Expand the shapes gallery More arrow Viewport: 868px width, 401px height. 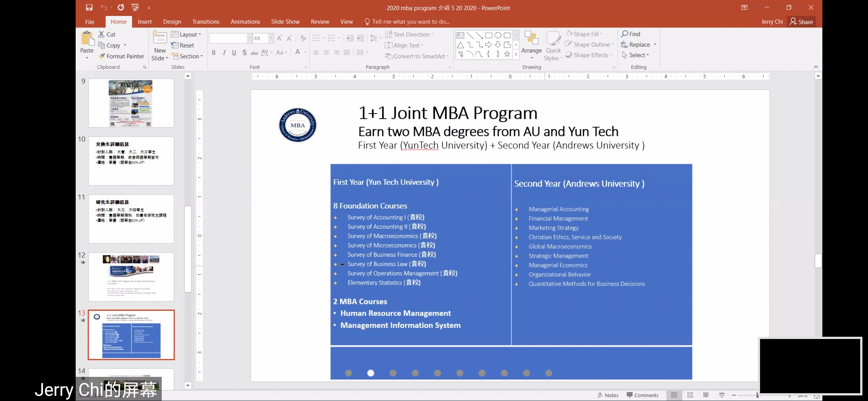point(516,54)
